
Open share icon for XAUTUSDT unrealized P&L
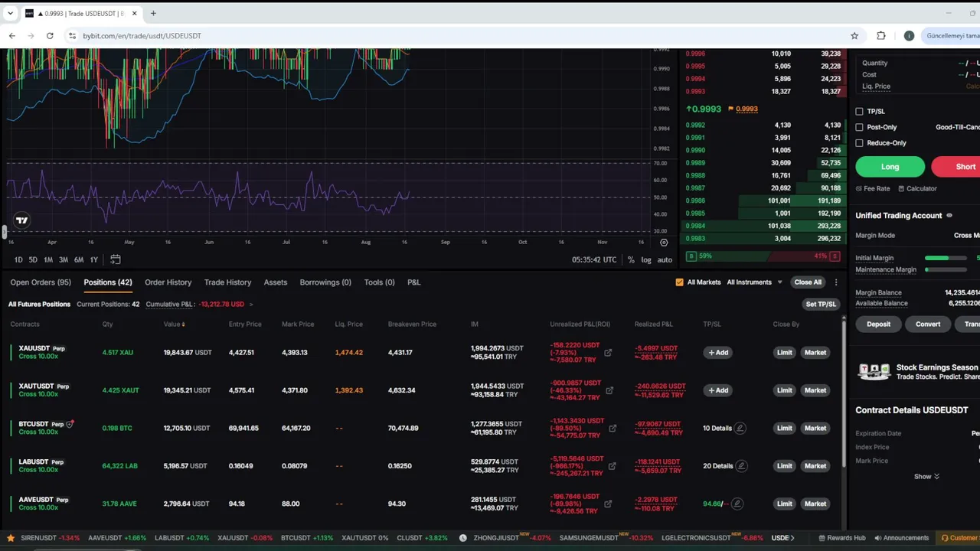609,390
